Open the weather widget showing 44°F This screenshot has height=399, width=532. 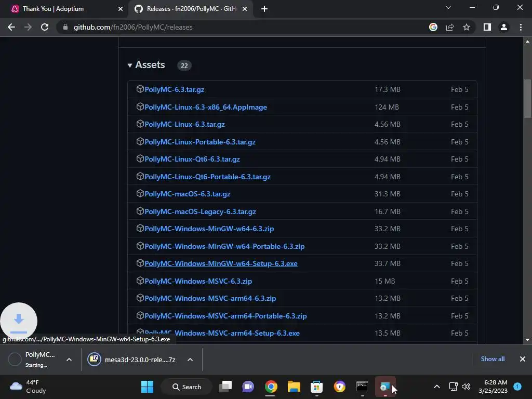28,387
